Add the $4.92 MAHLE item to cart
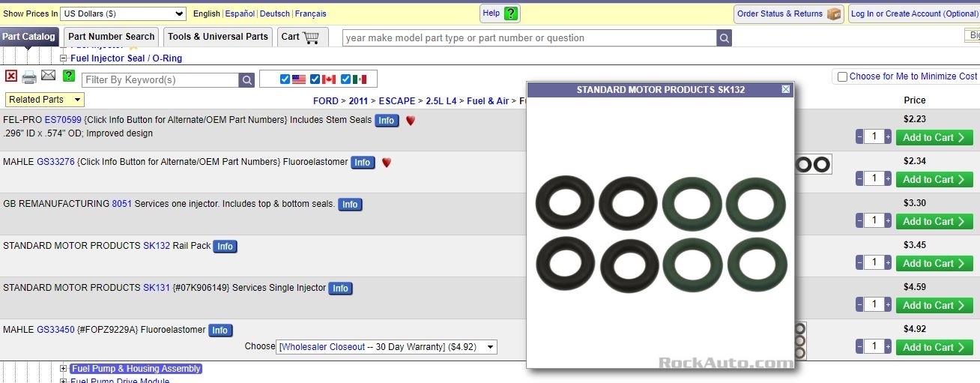 tap(934, 347)
